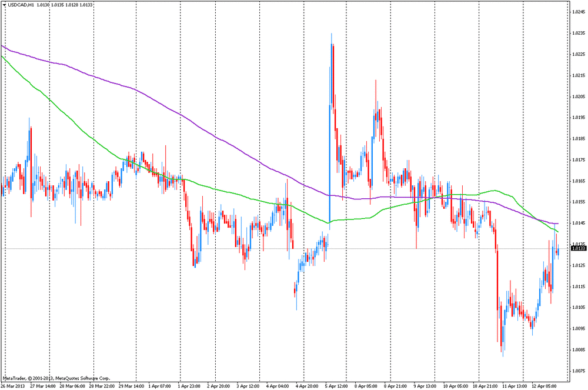Click the 1.0115 price axis label
This screenshot has height=390, width=588.
coord(579,286)
